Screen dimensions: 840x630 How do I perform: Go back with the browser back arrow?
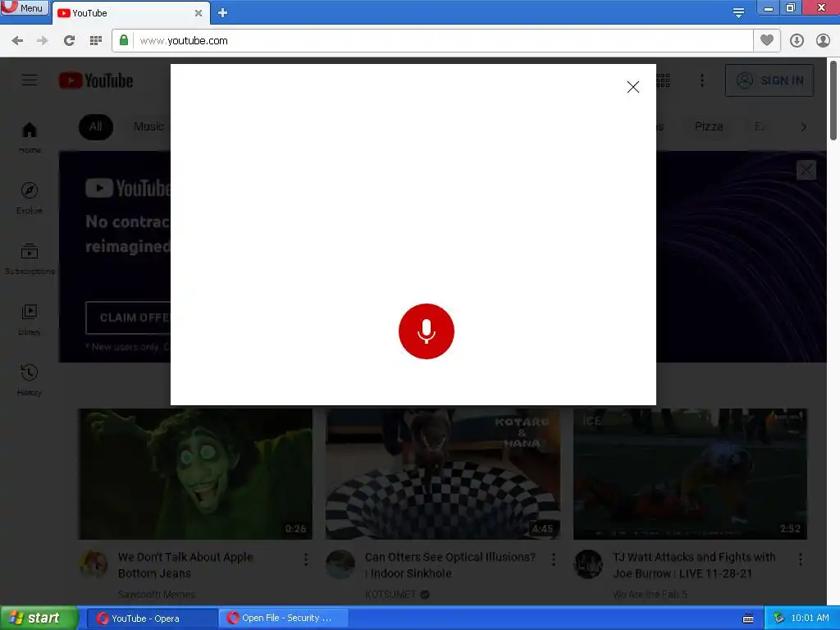click(x=17, y=41)
